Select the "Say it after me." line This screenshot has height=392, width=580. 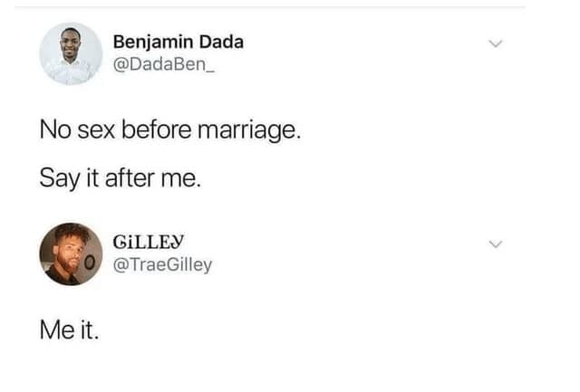(119, 177)
